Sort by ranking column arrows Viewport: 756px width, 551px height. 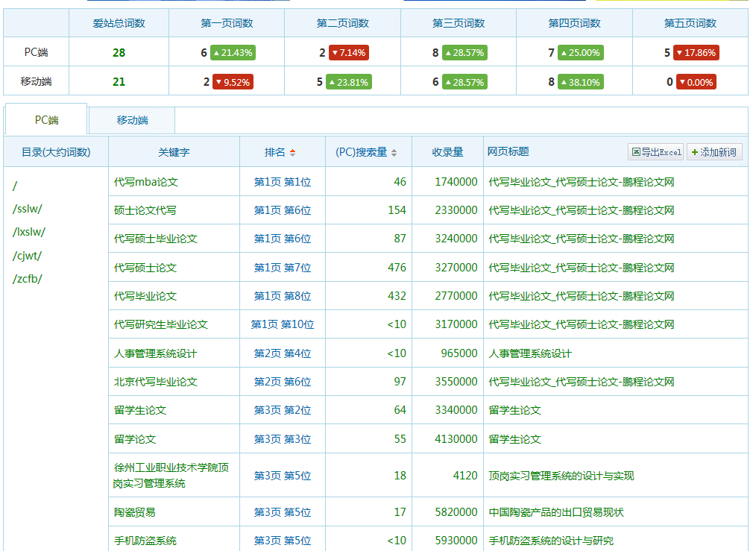pyautogui.click(x=292, y=152)
